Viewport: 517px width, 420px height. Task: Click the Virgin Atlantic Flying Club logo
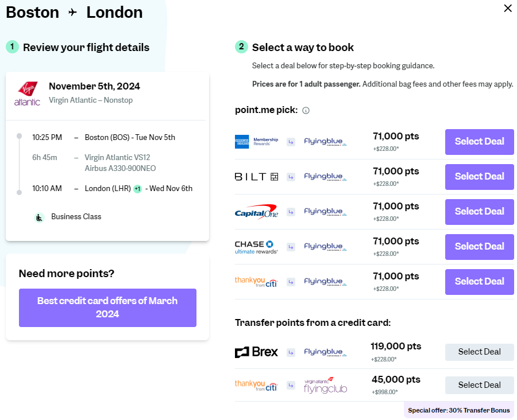pos(326,385)
